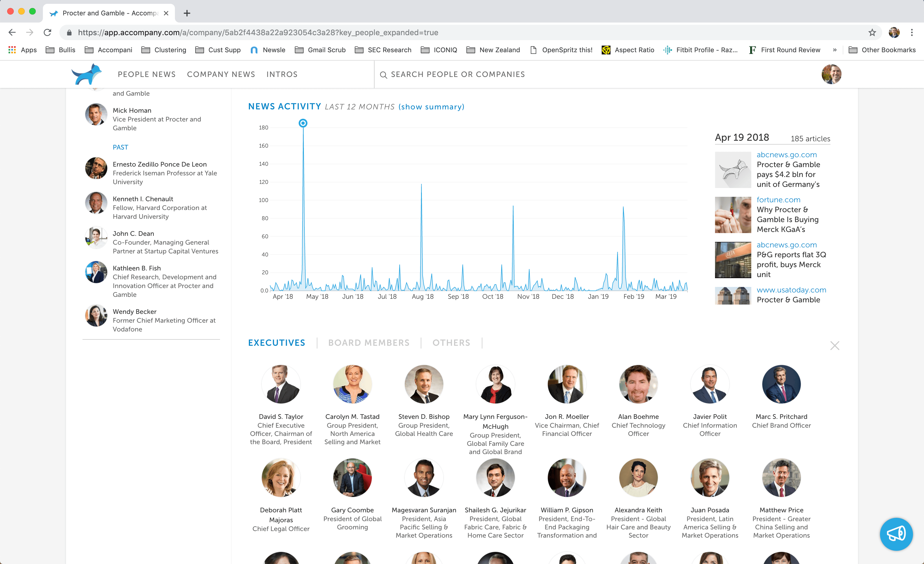
Task: Open Steven D. Bishop's executive card
Action: point(424,401)
